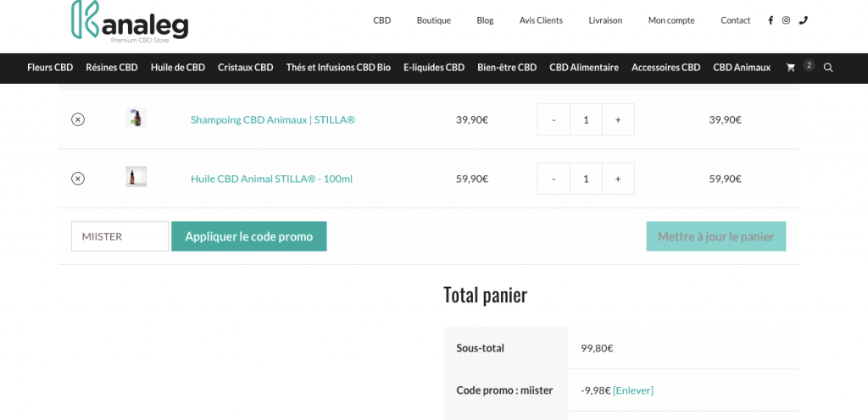Browse the CBD Animaux category
Screen dimensions: 868x420
pos(742,68)
